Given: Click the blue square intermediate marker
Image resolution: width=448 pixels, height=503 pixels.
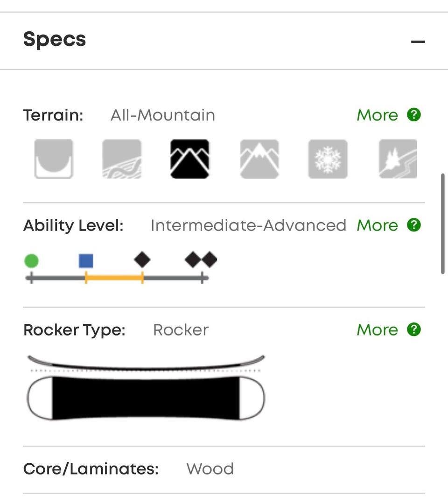Looking at the screenshot, I should (x=86, y=261).
